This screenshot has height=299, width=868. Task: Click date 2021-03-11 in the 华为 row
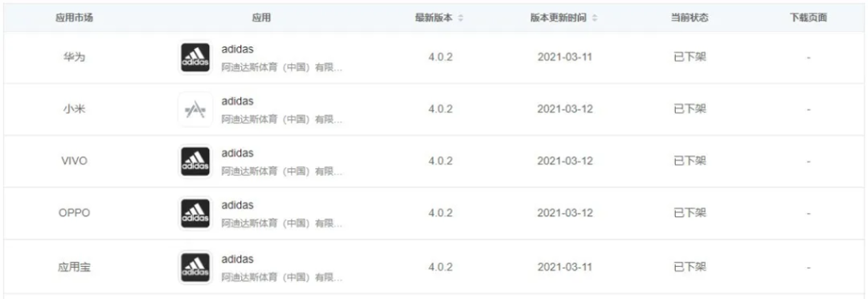click(x=565, y=57)
